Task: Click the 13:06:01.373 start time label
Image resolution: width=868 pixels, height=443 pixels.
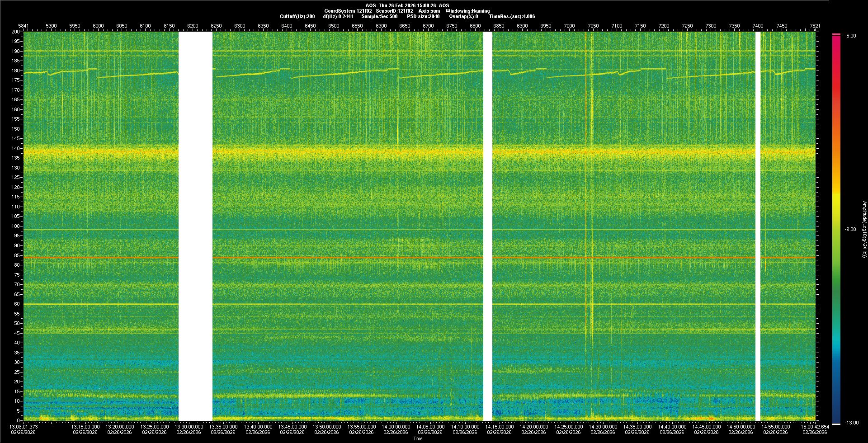Action: (24, 426)
